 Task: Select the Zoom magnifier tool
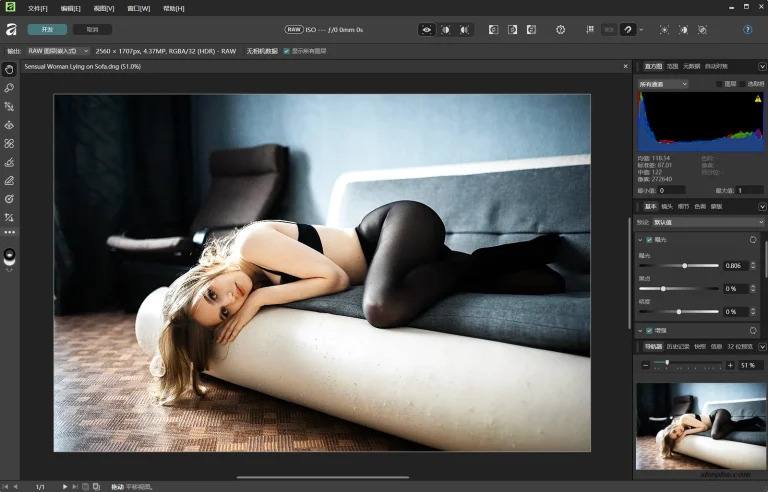9,88
